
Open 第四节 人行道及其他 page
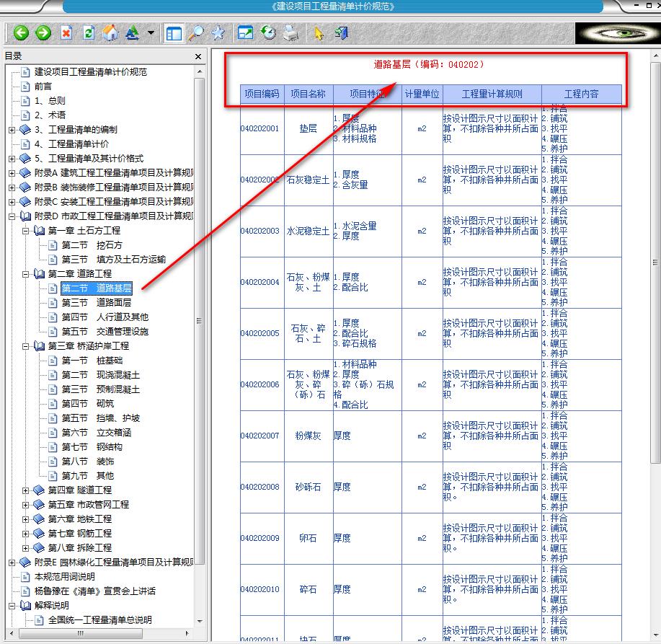point(105,317)
